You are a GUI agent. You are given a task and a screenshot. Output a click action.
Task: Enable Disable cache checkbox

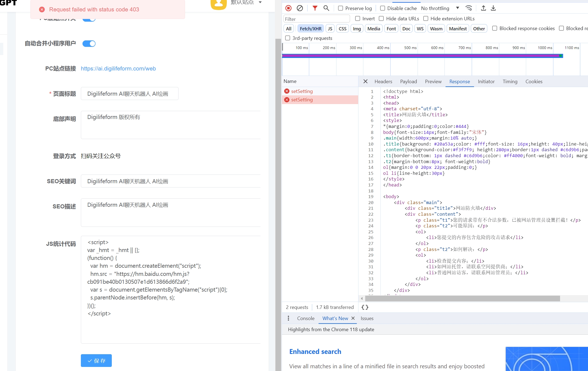point(382,8)
